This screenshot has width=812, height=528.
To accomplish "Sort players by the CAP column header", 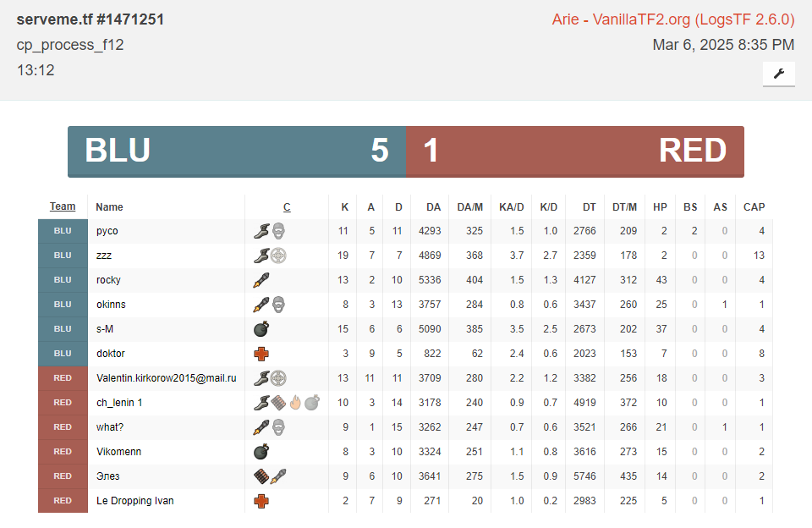I will (x=754, y=207).
